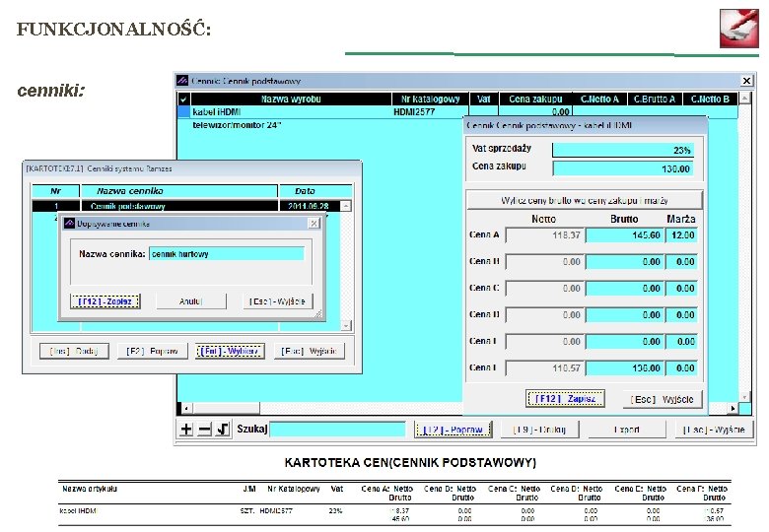Click the Cena C Marża field
769x532 pixels.
[x=680, y=288]
